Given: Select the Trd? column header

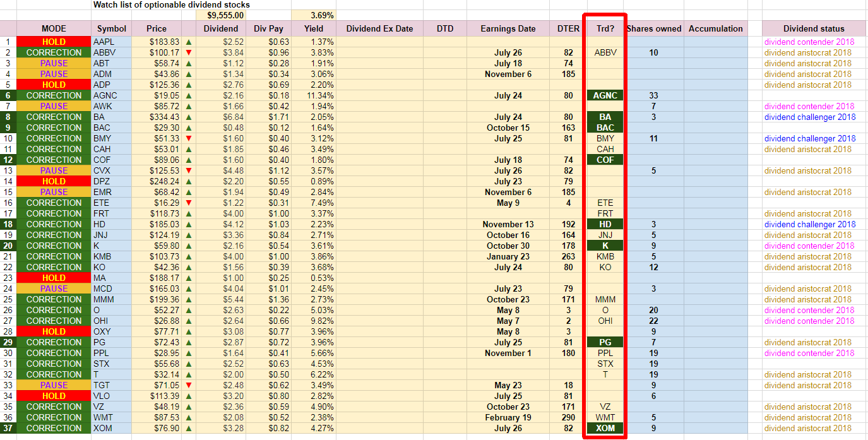Looking at the screenshot, I should tap(605, 28).
